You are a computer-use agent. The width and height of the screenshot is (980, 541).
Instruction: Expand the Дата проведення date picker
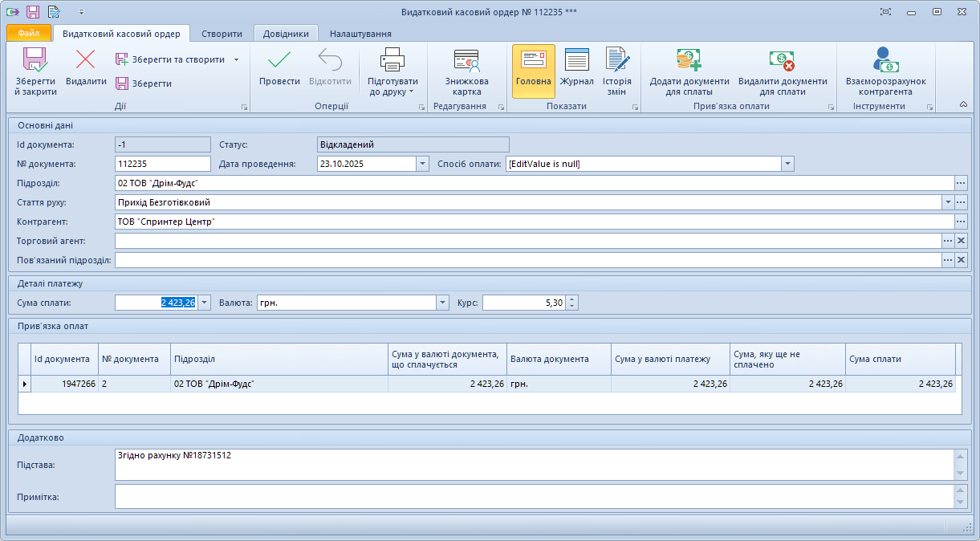(422, 164)
